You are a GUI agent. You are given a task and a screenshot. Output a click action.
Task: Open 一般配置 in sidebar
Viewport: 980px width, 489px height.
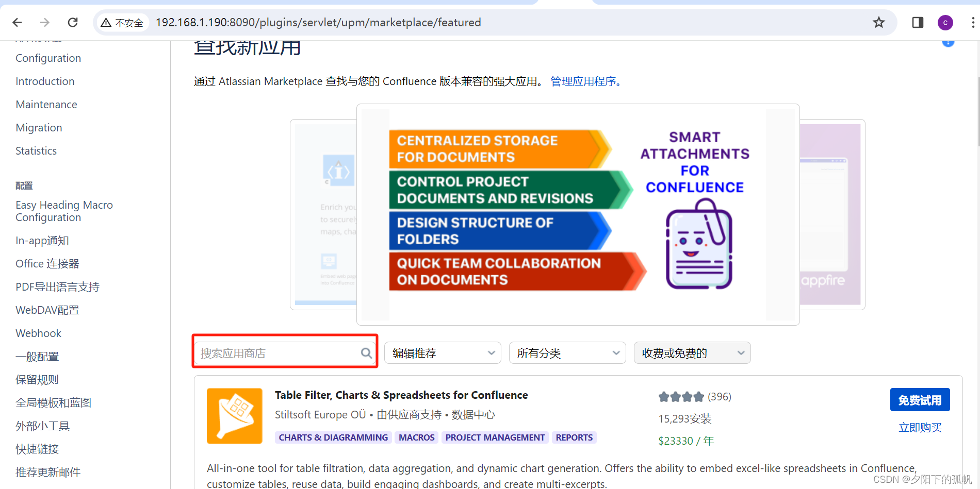click(x=37, y=357)
